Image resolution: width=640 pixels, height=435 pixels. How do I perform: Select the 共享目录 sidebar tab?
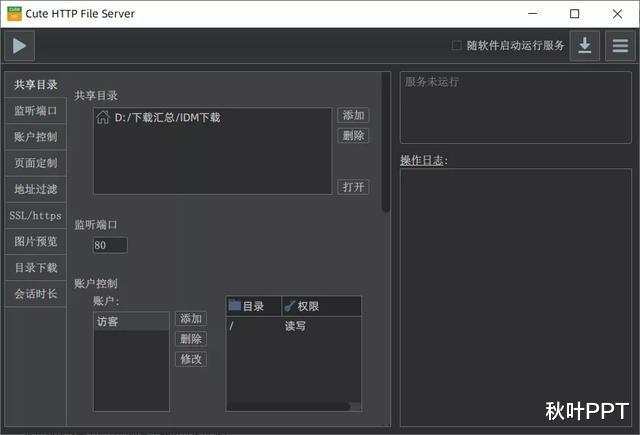tap(36, 85)
